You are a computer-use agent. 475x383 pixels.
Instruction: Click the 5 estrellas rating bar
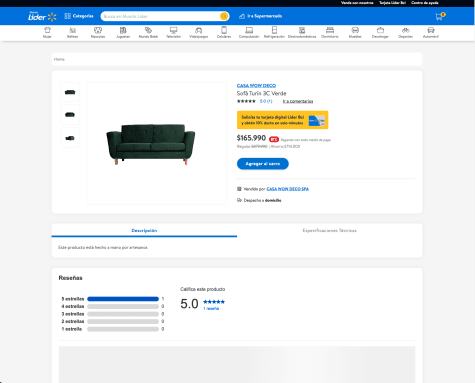[123, 299]
